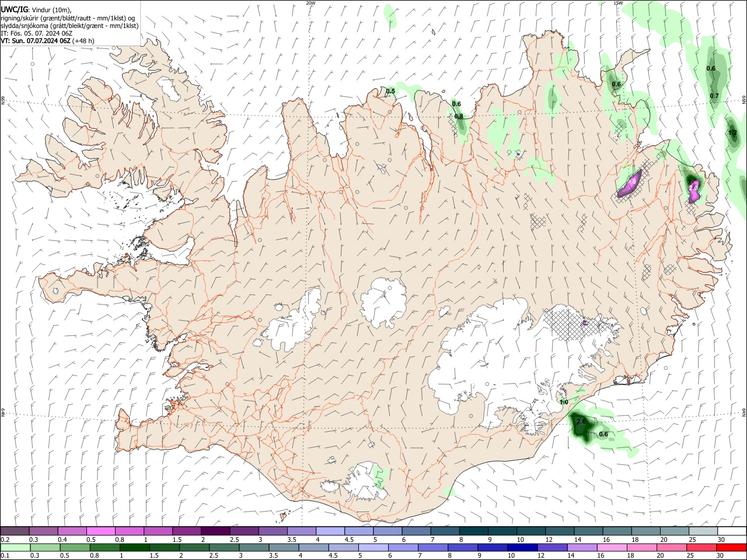Pick the pale green 0.1–0.3 swatch in lower legend row
747x560 pixels.
pyautogui.click(x=15, y=547)
